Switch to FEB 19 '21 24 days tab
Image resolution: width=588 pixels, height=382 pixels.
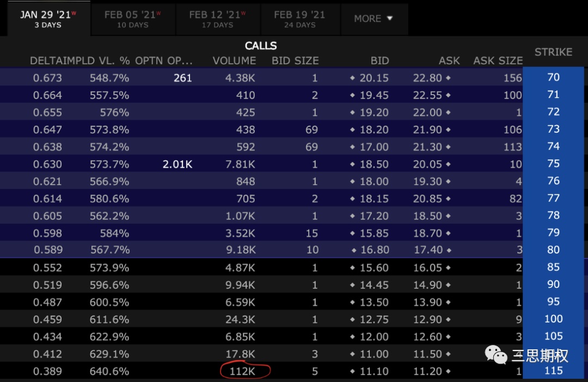(x=299, y=19)
